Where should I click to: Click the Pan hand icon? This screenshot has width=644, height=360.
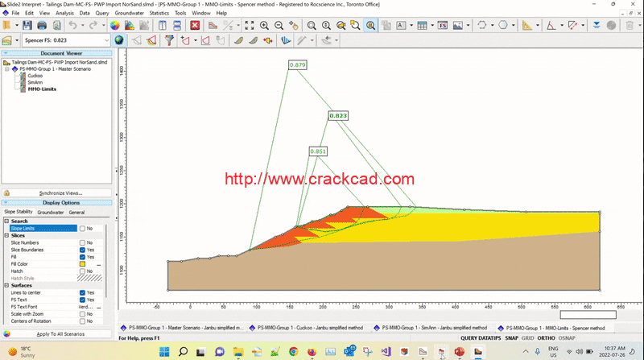point(294,26)
